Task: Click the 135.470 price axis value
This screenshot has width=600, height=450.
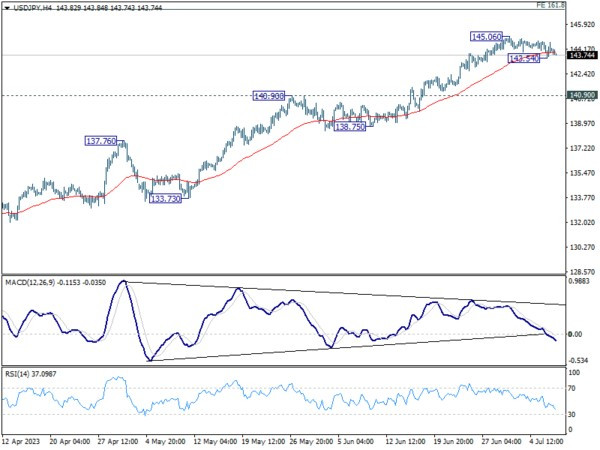Action: click(x=582, y=173)
